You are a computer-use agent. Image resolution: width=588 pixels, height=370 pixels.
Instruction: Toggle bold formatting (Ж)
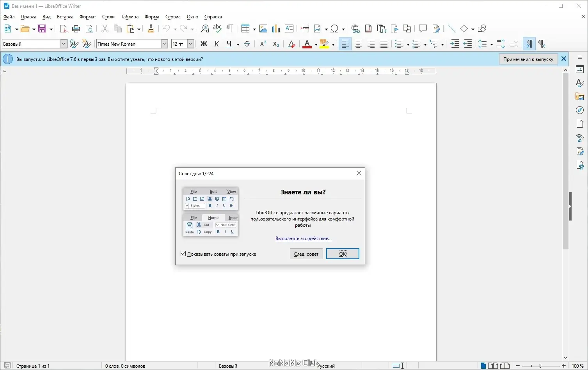(x=204, y=44)
